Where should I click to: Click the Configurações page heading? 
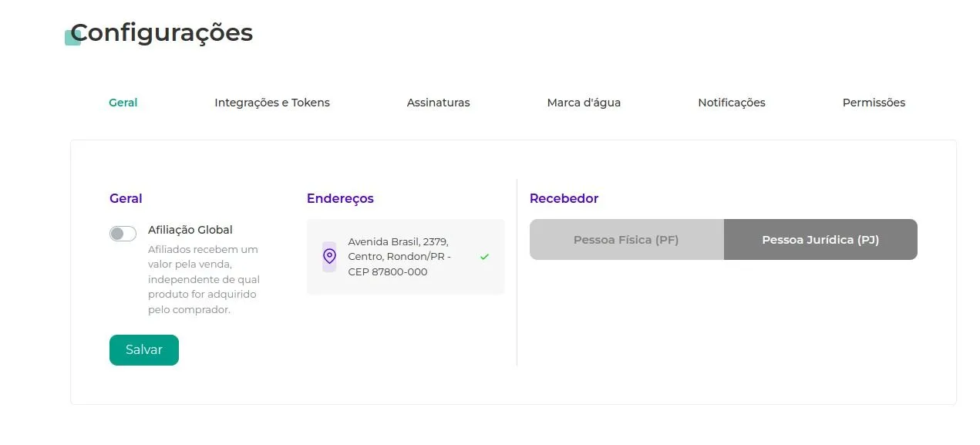(x=161, y=33)
